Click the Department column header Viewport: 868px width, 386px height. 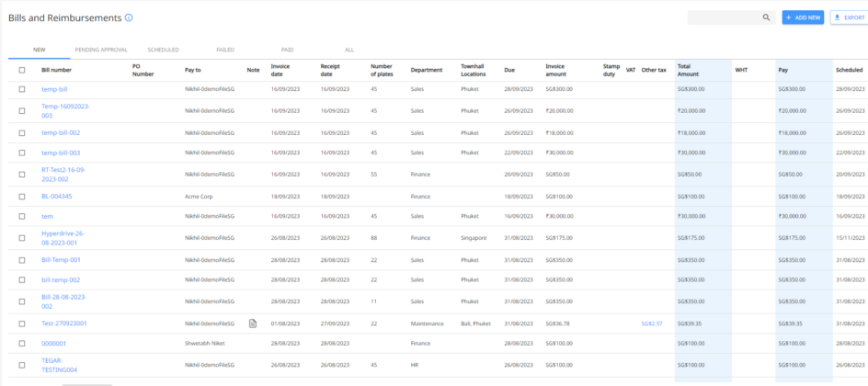pyautogui.click(x=427, y=70)
